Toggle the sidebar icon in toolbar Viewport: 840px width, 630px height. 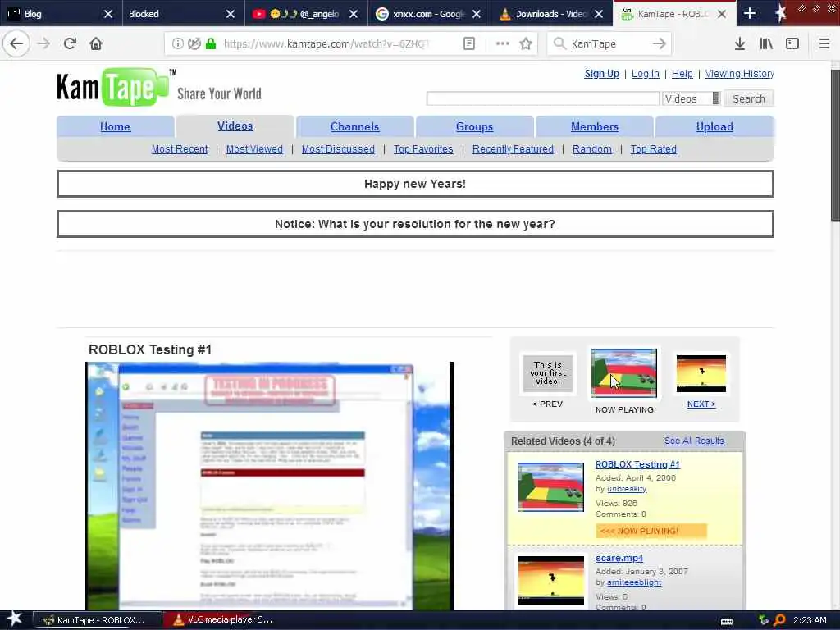(792, 44)
